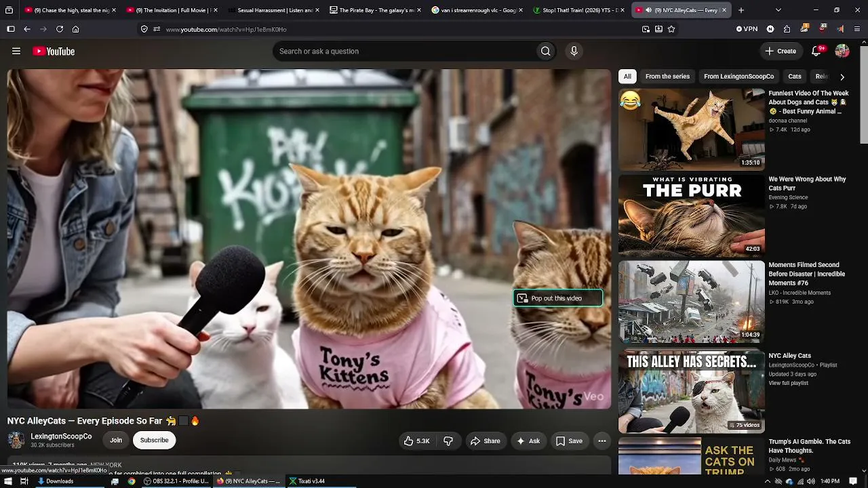Open the Windows Start menu

click(8, 481)
